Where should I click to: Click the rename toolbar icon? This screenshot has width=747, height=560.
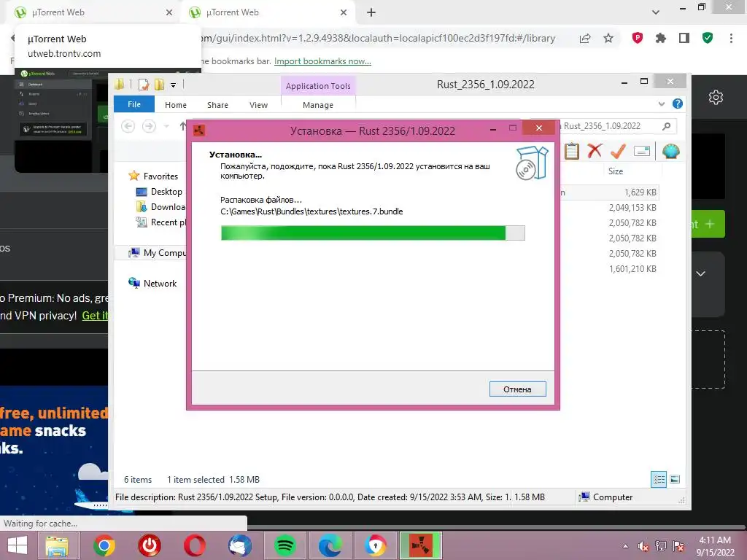[x=642, y=152]
